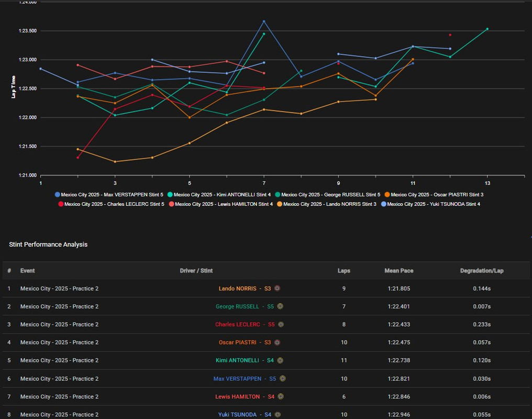
Task: Click the tyre icon beside Max VERSTAPPEN S5
Action: pyautogui.click(x=282, y=378)
